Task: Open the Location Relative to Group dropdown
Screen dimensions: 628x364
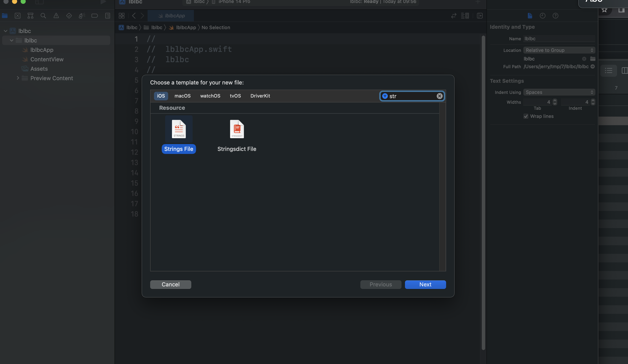Action: pos(559,50)
